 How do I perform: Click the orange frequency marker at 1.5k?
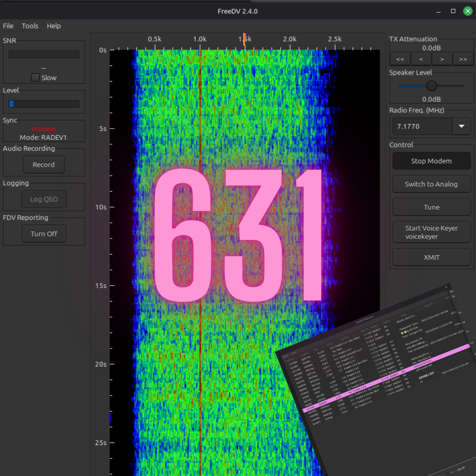(x=244, y=40)
